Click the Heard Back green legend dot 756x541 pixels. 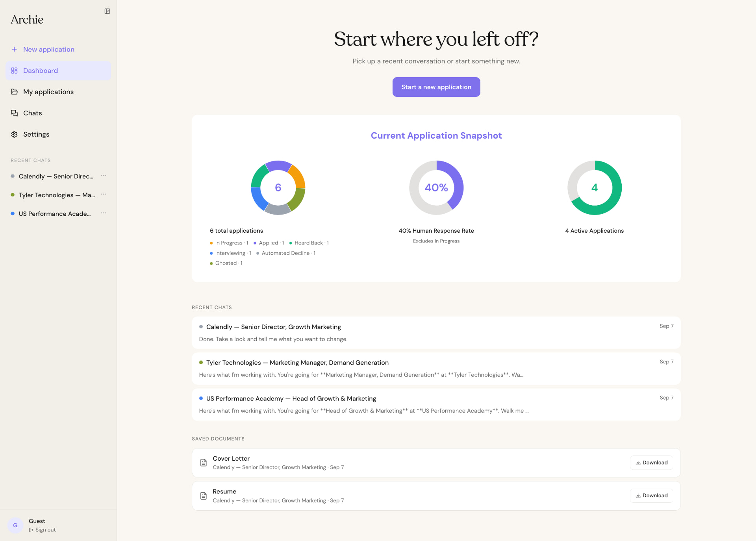click(x=291, y=243)
